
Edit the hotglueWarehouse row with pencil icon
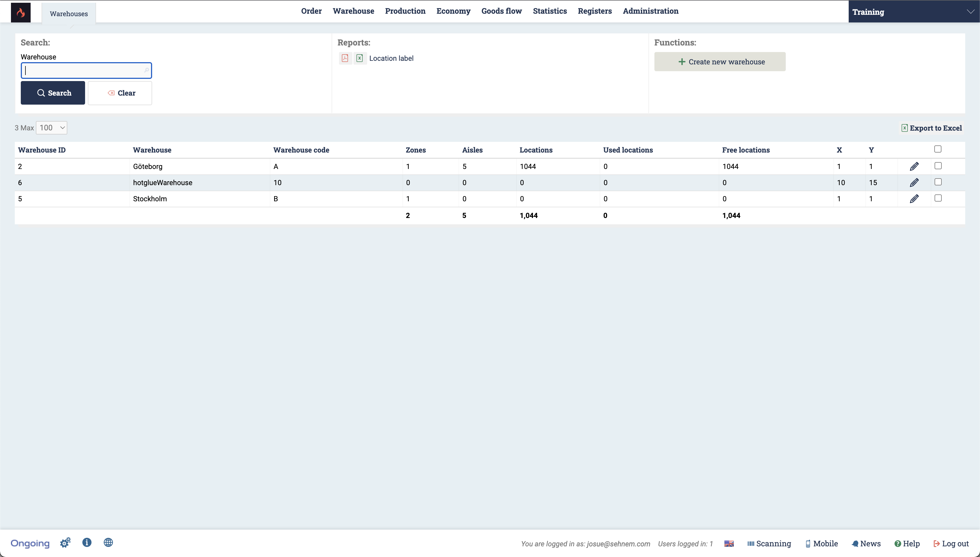click(x=914, y=182)
